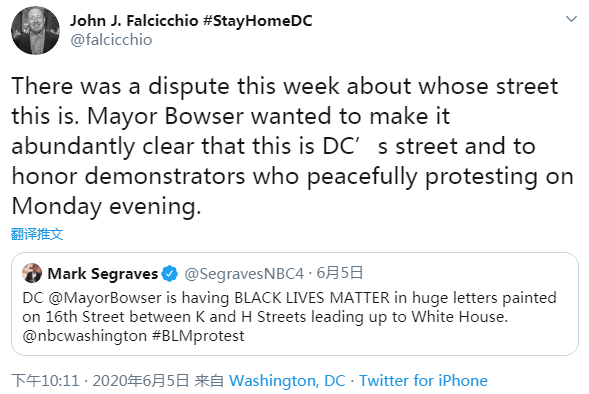
Task: Click John J. Falcicchio #StayHomeDC display name
Action: pos(191,21)
